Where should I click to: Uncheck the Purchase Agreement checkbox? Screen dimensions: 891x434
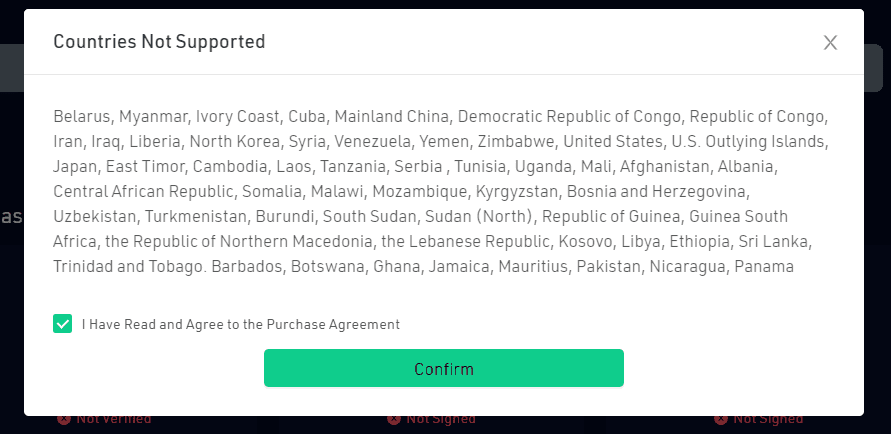(63, 324)
